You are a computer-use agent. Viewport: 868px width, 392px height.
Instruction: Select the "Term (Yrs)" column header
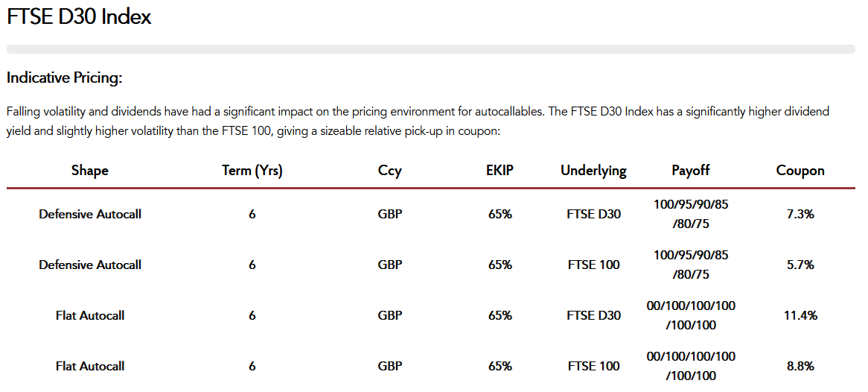[252, 170]
